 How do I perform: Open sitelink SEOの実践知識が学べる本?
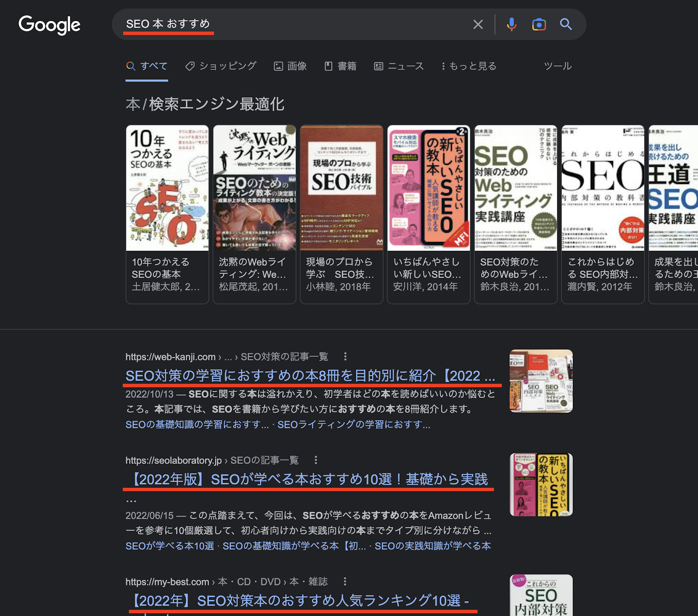[x=433, y=546]
